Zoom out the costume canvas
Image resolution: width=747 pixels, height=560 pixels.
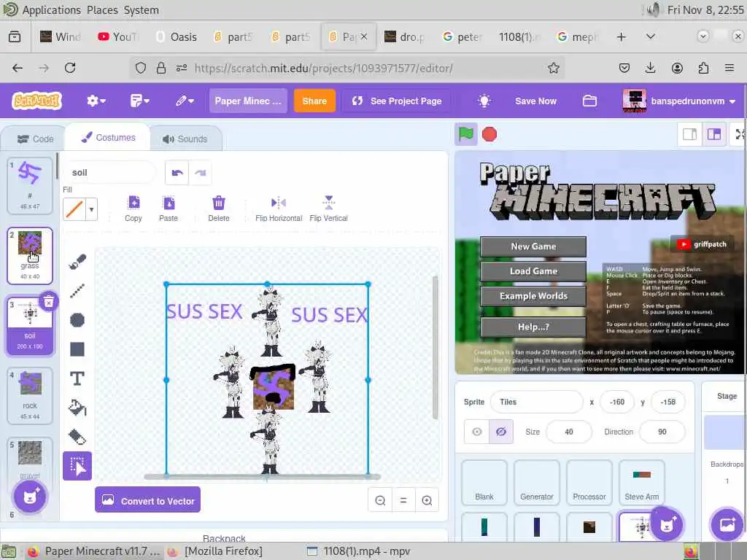pyautogui.click(x=380, y=500)
